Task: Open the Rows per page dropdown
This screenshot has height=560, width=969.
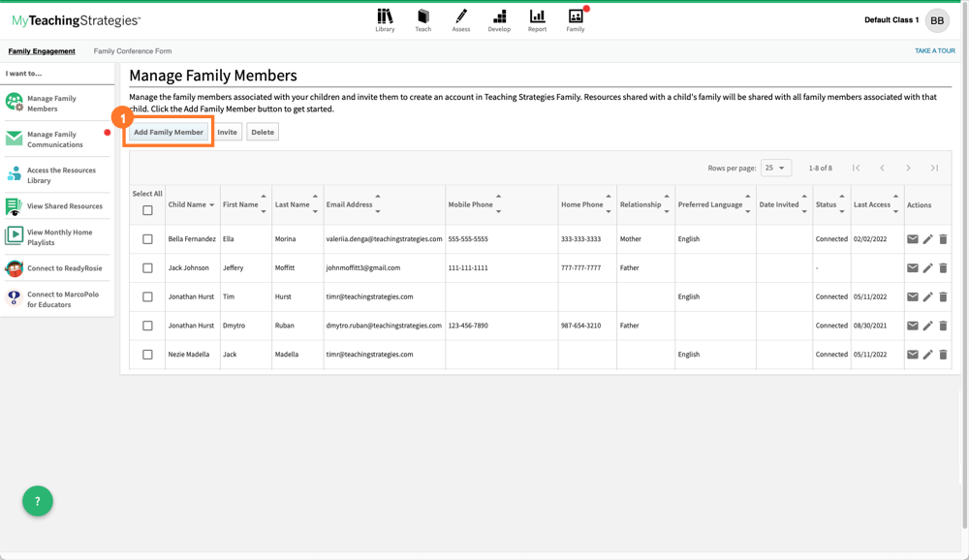Action: point(775,168)
